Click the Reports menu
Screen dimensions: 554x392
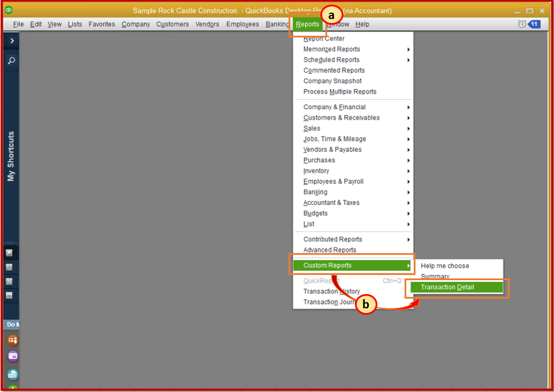coord(308,24)
